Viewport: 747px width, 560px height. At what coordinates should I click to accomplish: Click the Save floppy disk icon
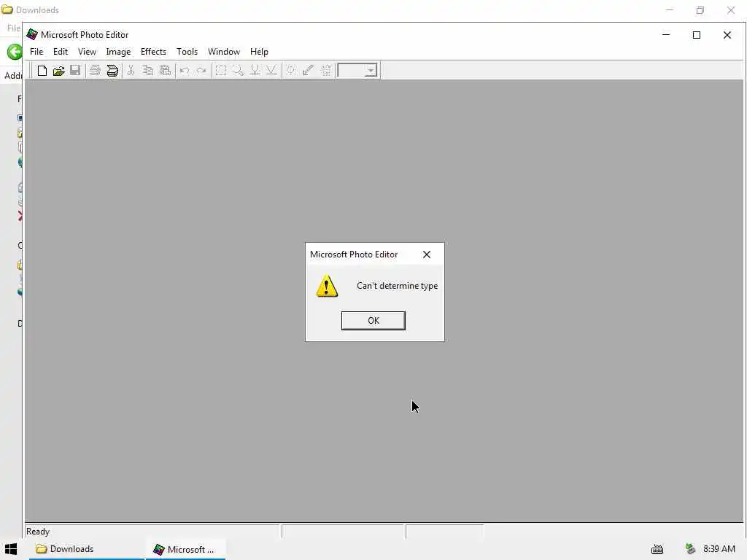point(75,71)
